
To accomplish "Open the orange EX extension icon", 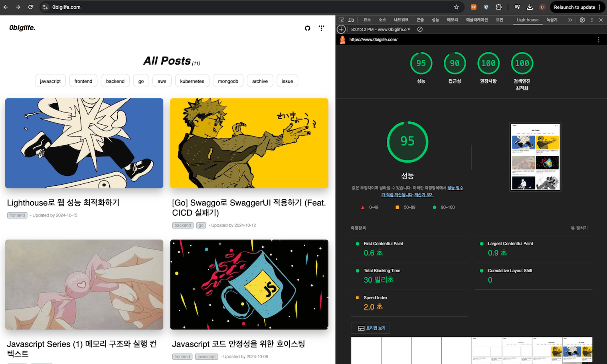I will pos(474,7).
